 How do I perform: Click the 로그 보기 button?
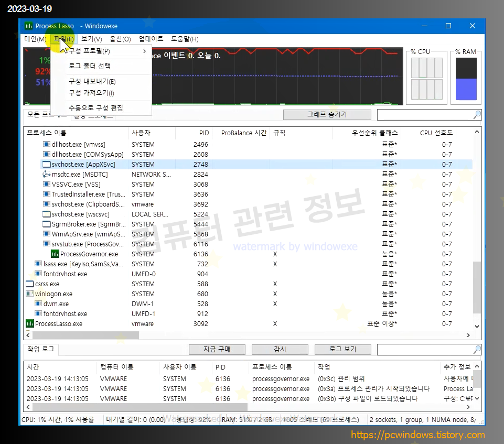click(x=342, y=349)
